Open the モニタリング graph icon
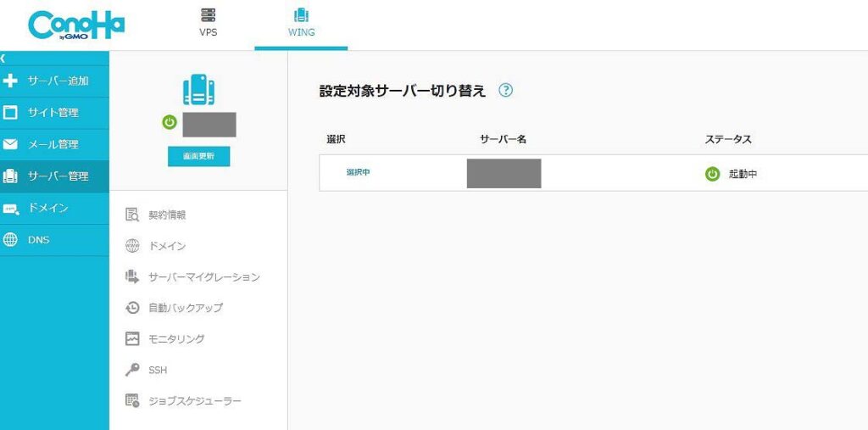 [x=132, y=339]
